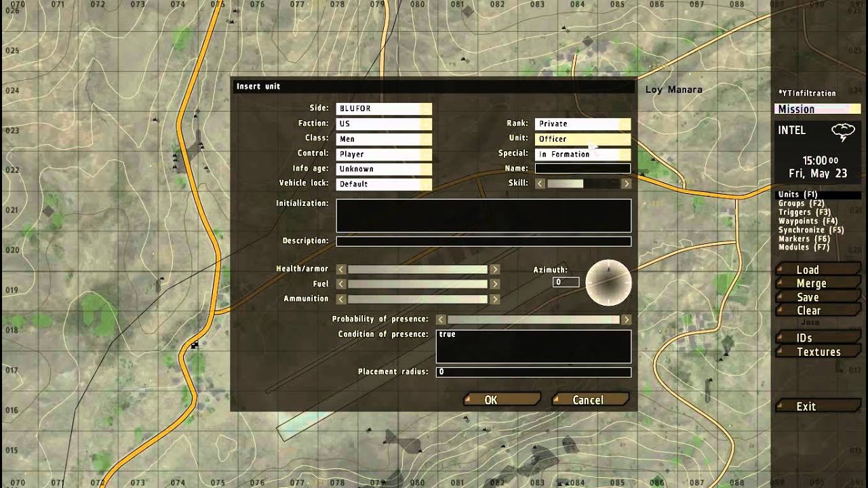Viewport: 868px width, 488px height.
Task: Focus the Name input field
Action: 583,169
